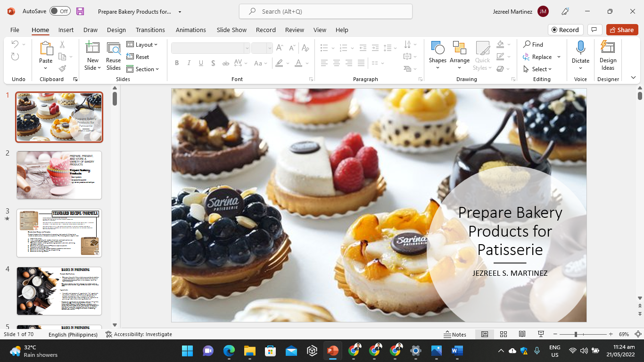Expand the Section dropdown

143,69
